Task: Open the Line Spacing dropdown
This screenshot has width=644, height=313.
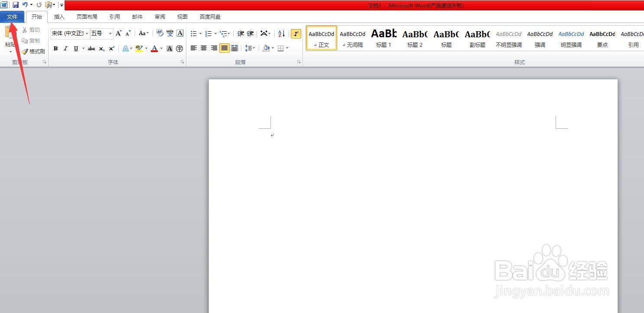Action: coord(250,48)
